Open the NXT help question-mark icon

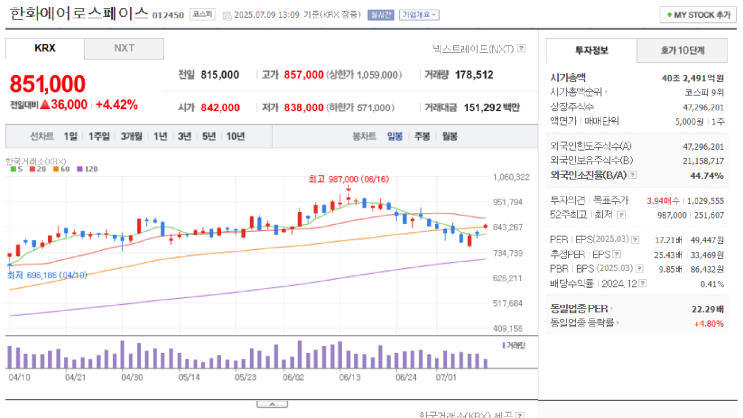click(x=521, y=48)
